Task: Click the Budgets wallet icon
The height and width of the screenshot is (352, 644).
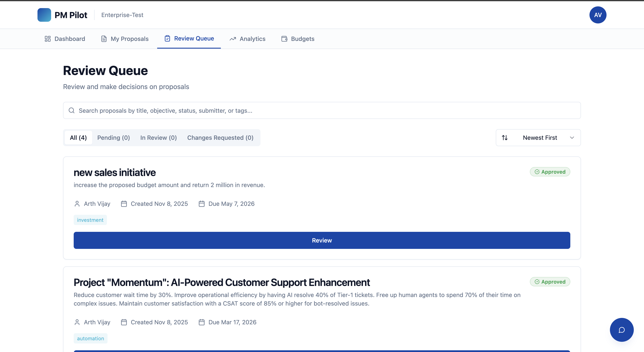Action: coord(284,39)
